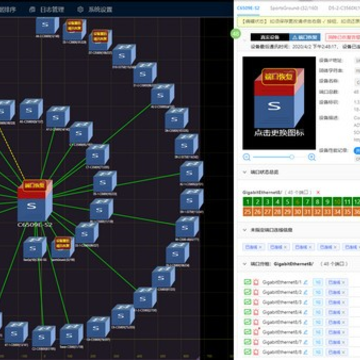Select orange port 34 in overview
This screenshot has height=360, width=360.
337,212
